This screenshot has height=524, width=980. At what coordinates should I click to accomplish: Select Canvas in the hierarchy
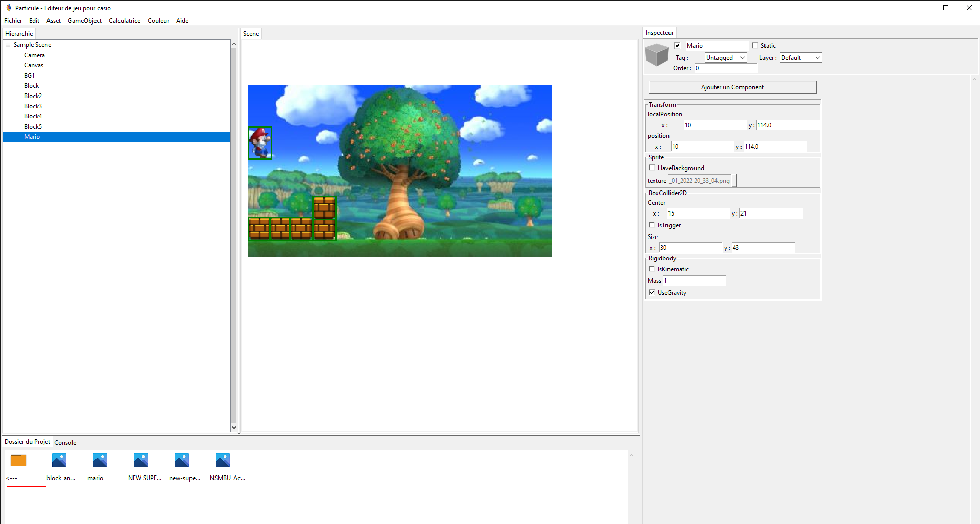click(x=34, y=65)
